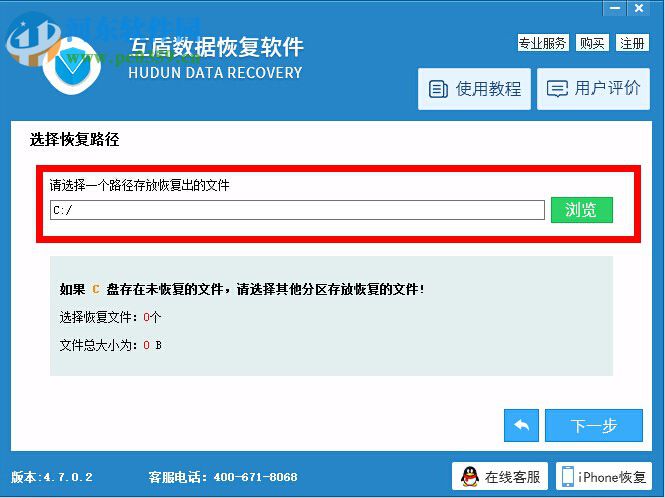
Task: Open 用户评价 user reviews
Action: (593, 89)
